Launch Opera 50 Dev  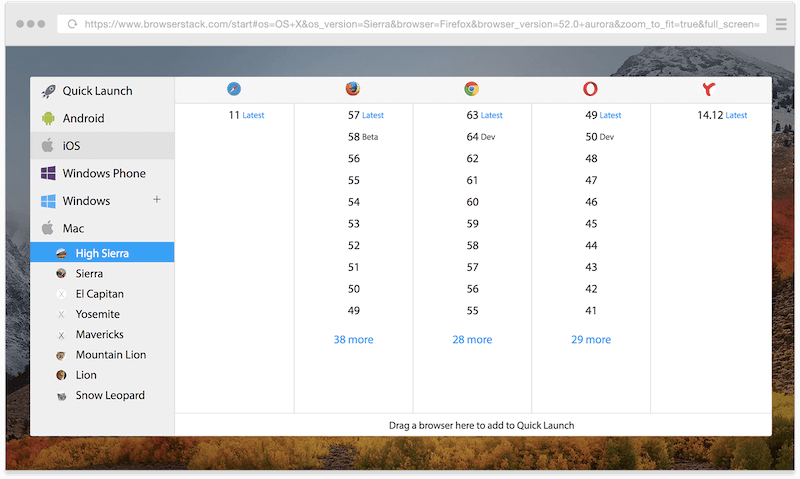[600, 137]
